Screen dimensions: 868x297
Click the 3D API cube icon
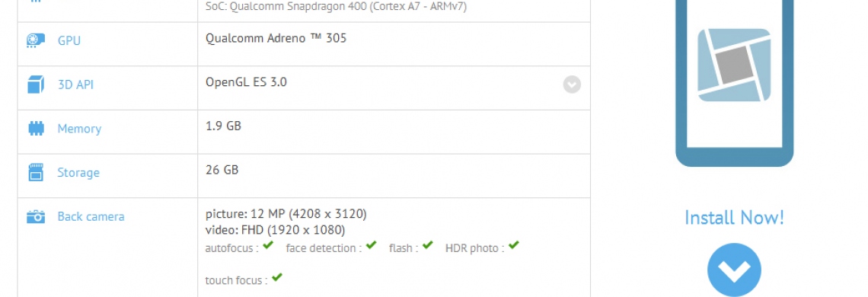(x=36, y=85)
